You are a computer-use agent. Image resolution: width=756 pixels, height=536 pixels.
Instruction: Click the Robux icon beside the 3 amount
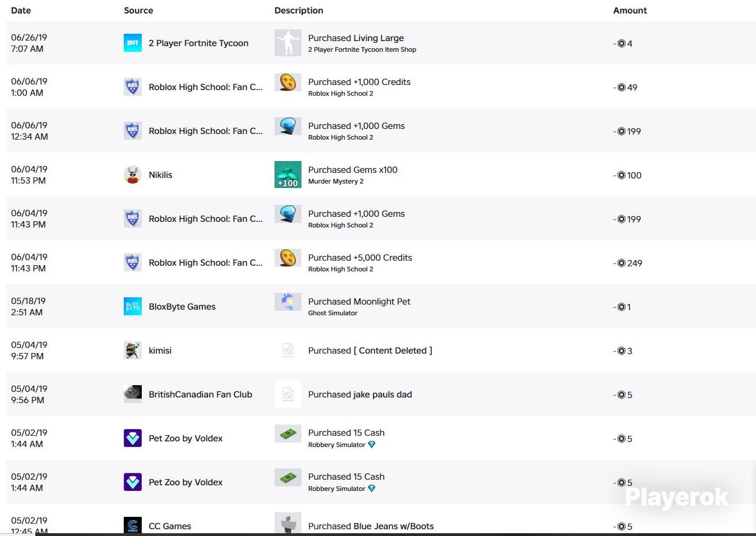click(x=622, y=351)
